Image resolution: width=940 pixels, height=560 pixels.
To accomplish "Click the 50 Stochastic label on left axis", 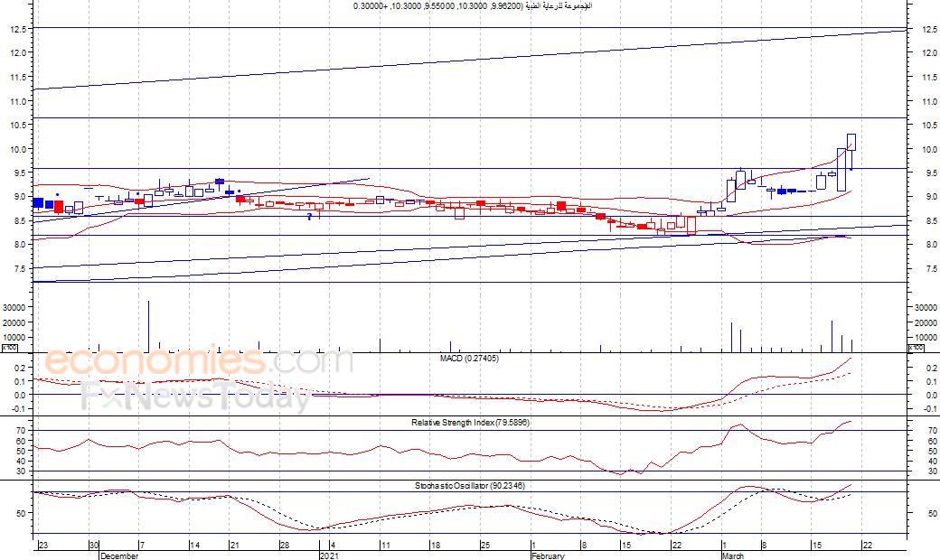I will [x=22, y=513].
